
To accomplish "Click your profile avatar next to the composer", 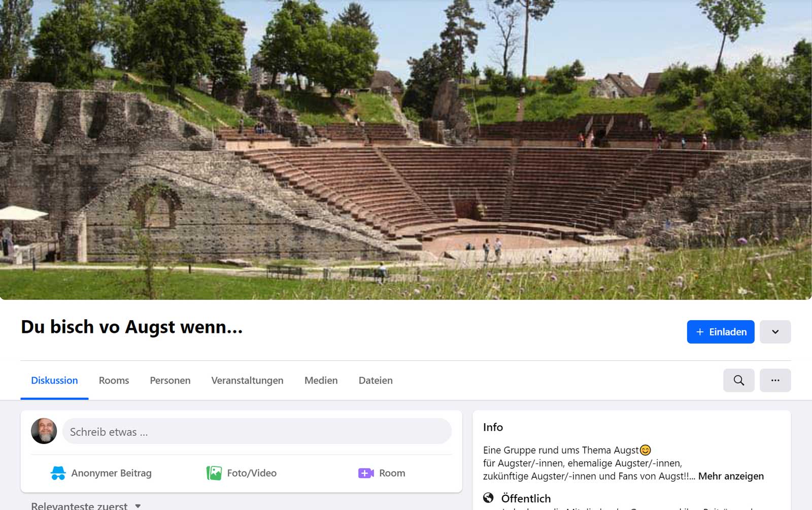I will [44, 431].
